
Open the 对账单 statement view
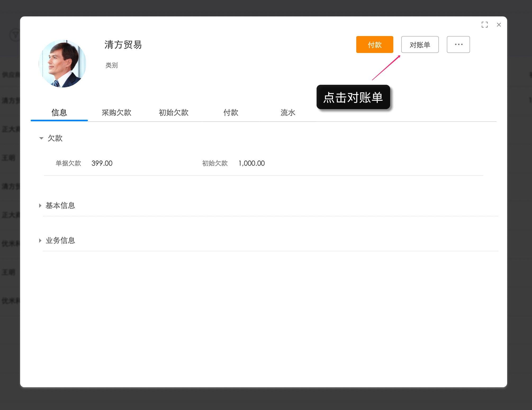point(420,44)
